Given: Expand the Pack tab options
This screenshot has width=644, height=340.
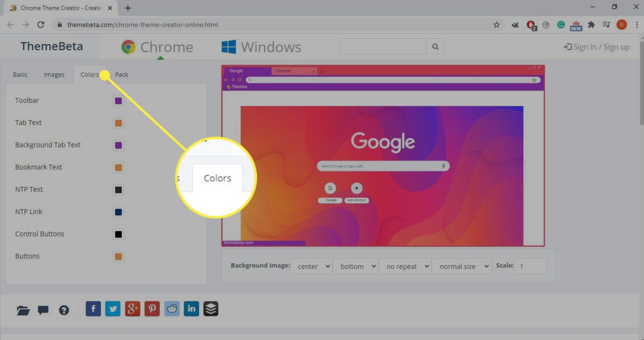Looking at the screenshot, I should click(x=120, y=75).
